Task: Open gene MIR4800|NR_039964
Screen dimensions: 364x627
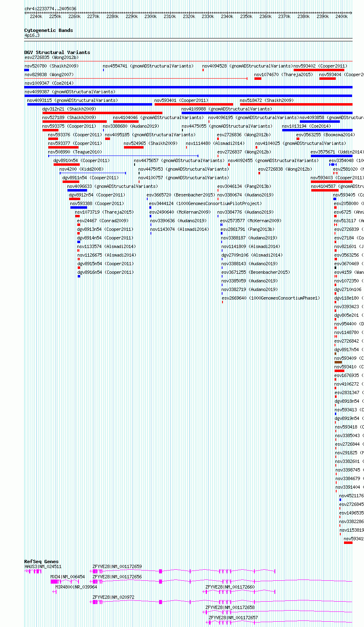Action: [76, 587]
